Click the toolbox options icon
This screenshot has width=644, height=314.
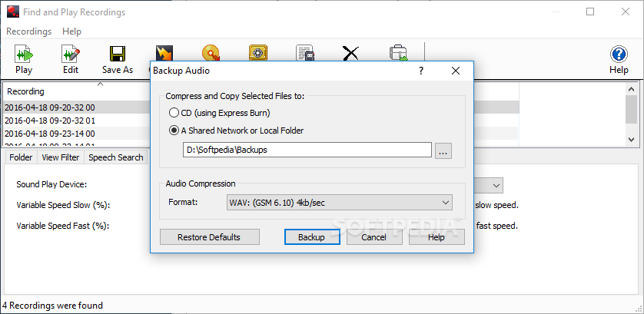[x=398, y=53]
